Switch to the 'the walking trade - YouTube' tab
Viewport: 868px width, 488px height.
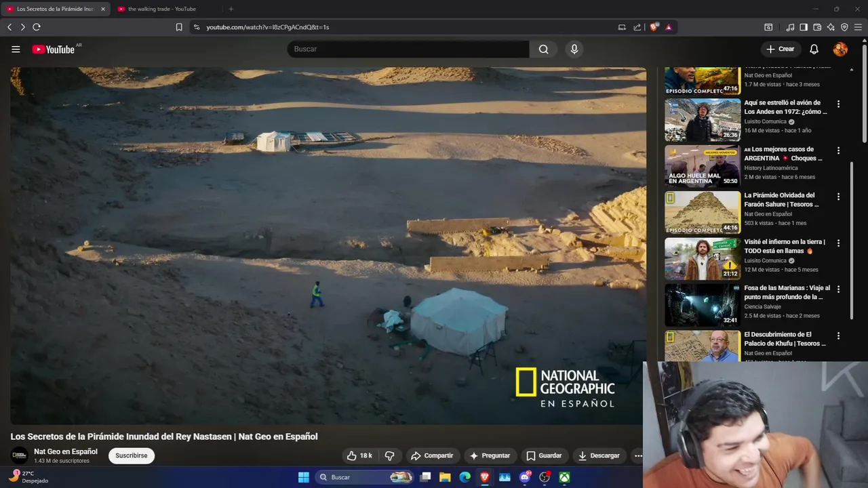tap(163, 9)
